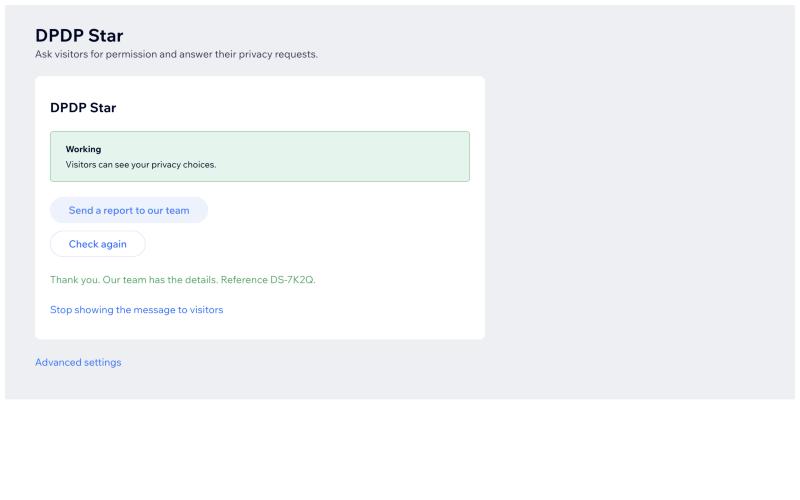Screen dimensions: 800x500
Task: Click the Working status heading
Action: click(x=83, y=149)
